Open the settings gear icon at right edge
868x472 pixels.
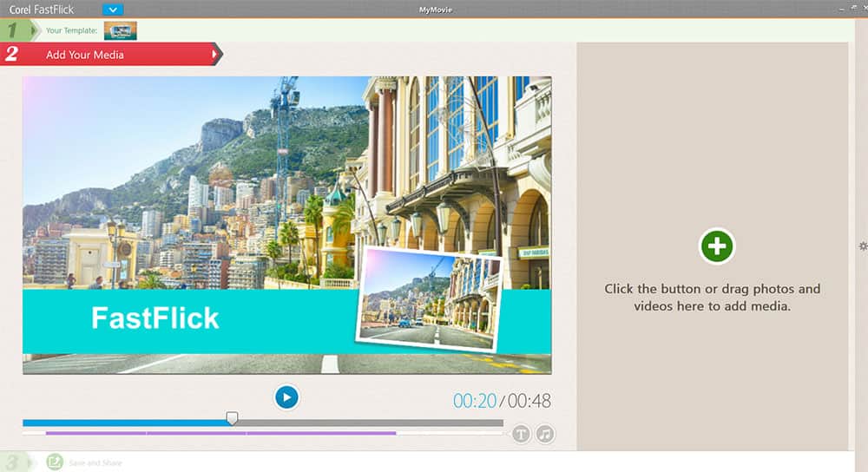863,246
